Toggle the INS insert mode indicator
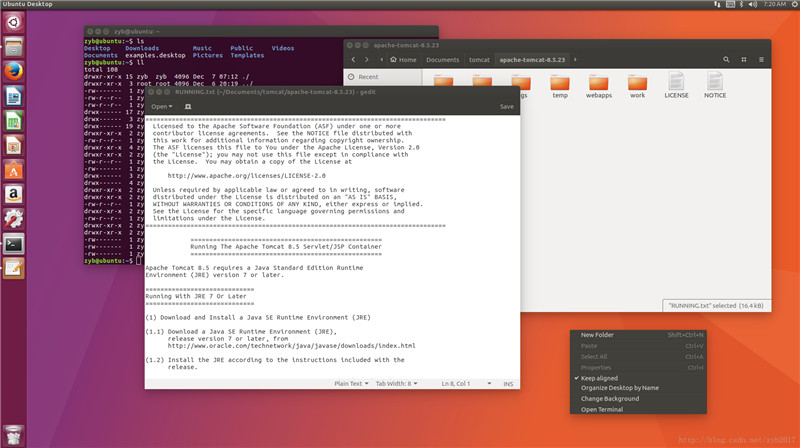This screenshot has width=800, height=448. [x=508, y=383]
